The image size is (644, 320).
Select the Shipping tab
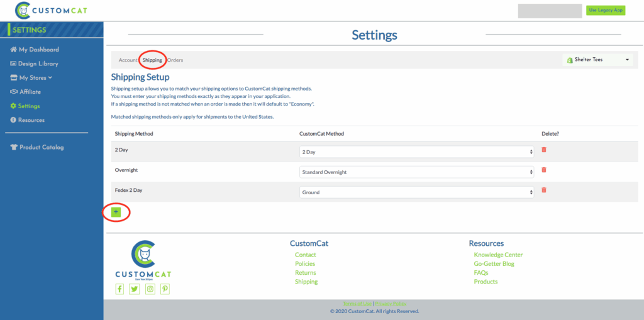152,60
